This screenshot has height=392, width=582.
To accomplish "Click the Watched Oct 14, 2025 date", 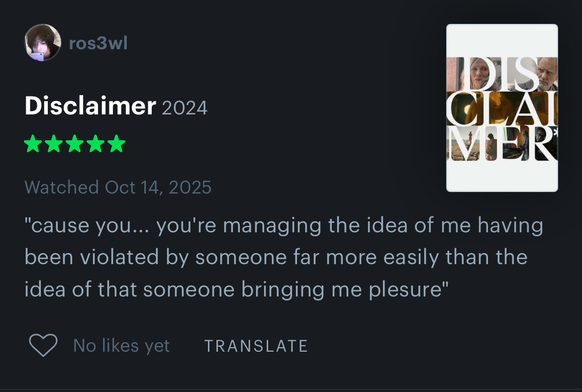I will tap(118, 187).
